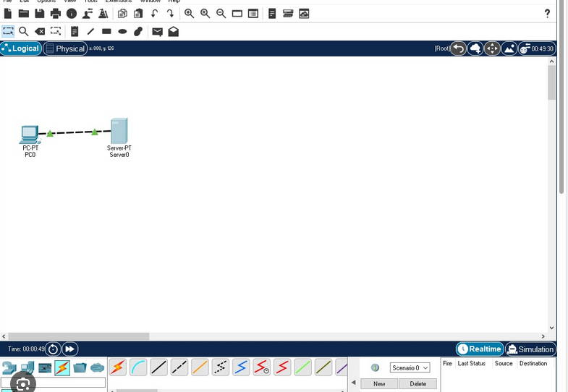
Task: Open the Scenario 0 dropdown
Action: 410,367
